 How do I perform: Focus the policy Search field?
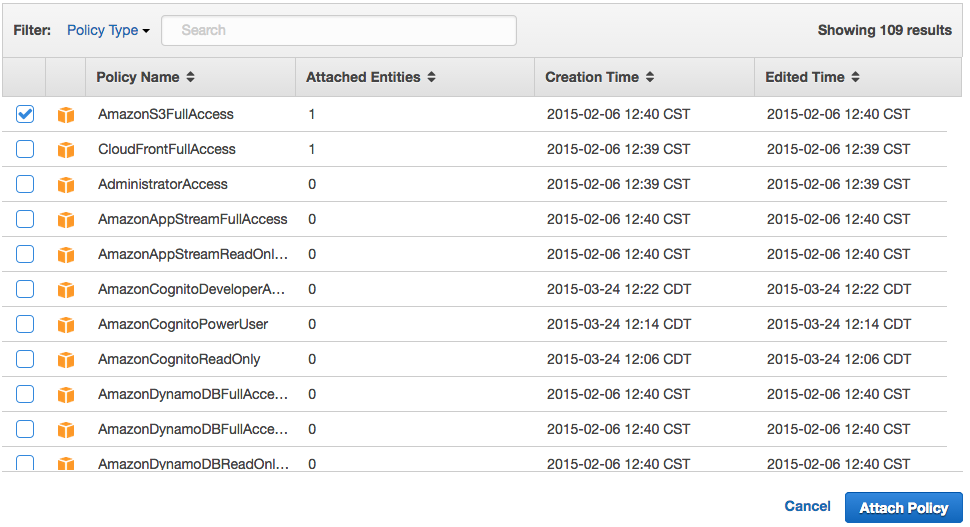(339, 30)
